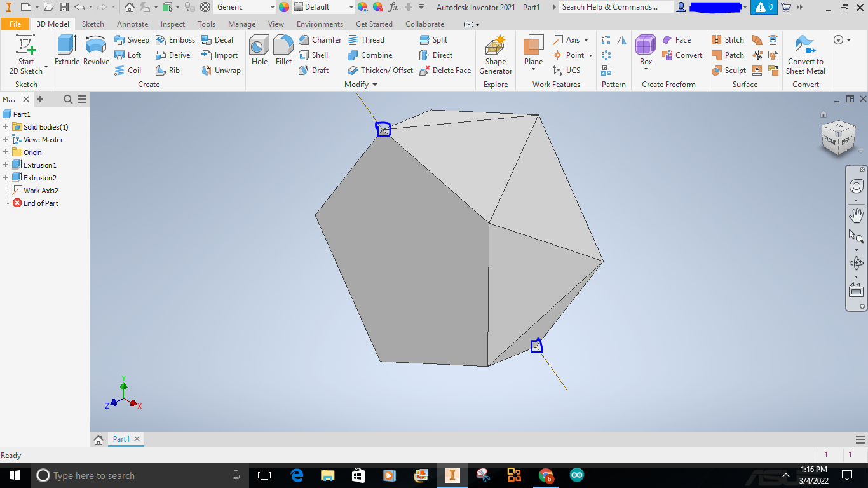Click the Derive tool

point(173,55)
